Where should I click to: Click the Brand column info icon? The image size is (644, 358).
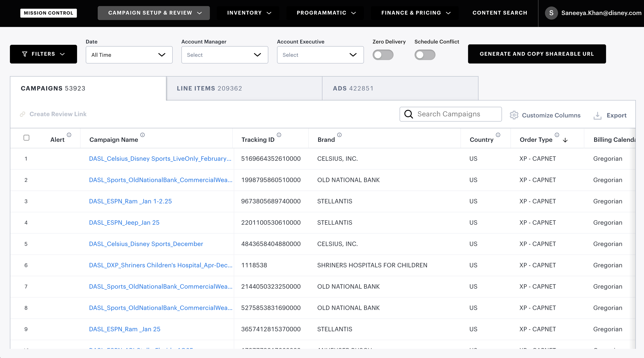339,135
